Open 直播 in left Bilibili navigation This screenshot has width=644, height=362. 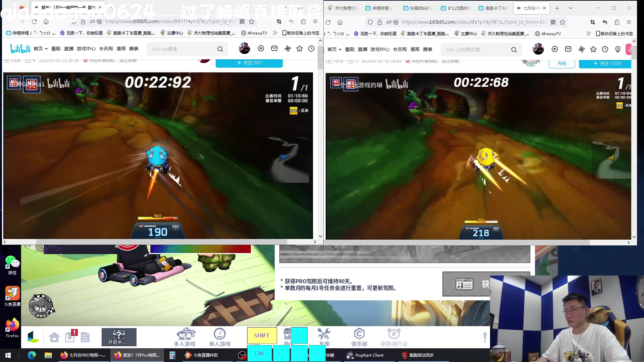coord(69,49)
